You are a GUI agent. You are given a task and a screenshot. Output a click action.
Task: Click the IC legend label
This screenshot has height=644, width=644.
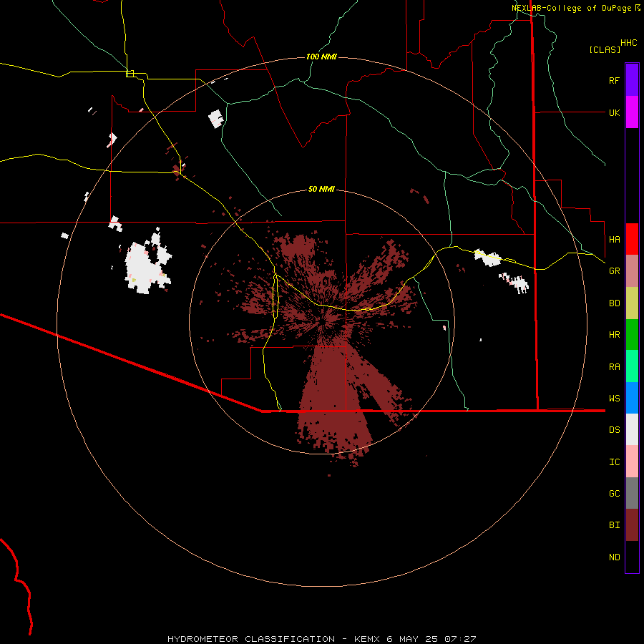click(614, 462)
